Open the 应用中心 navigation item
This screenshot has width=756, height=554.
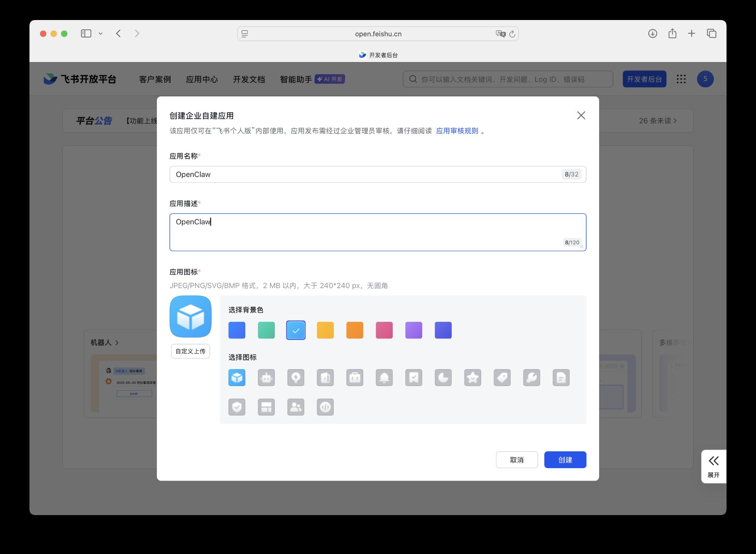(202, 79)
